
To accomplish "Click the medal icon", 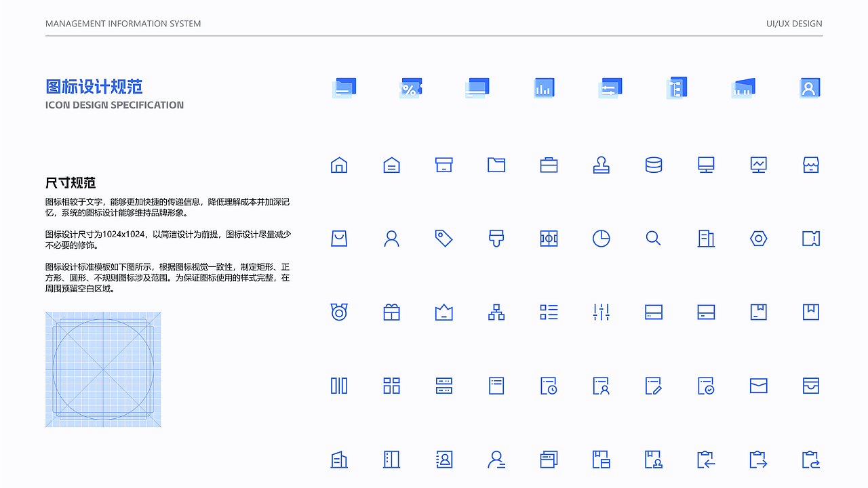I will click(339, 312).
